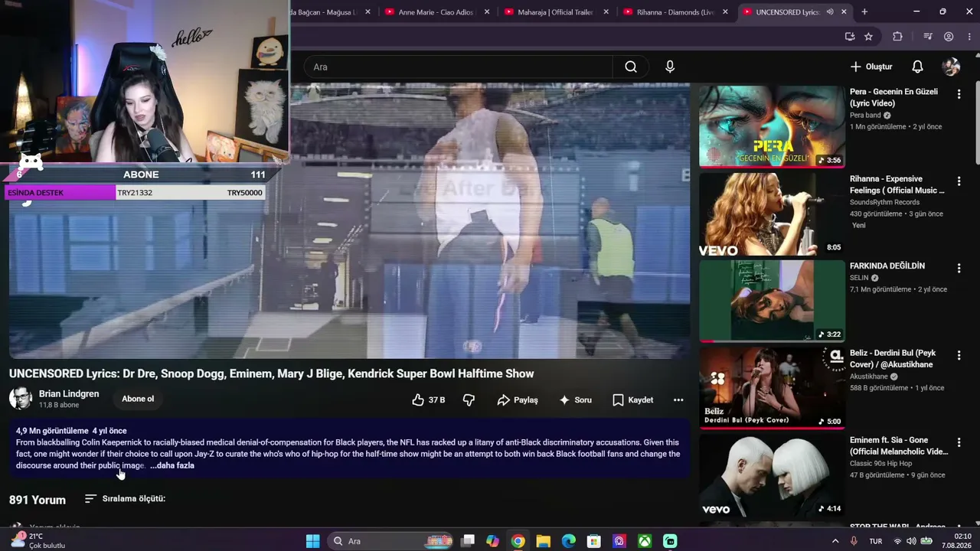This screenshot has height=551, width=980.
Task: Click the FARKINDA DEĞİLDİN video title
Action: (887, 266)
